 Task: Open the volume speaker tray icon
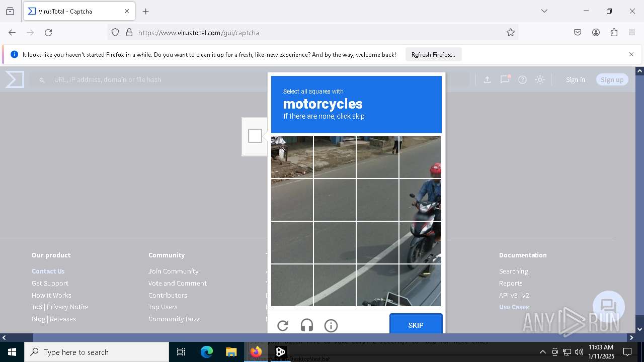[x=579, y=352]
